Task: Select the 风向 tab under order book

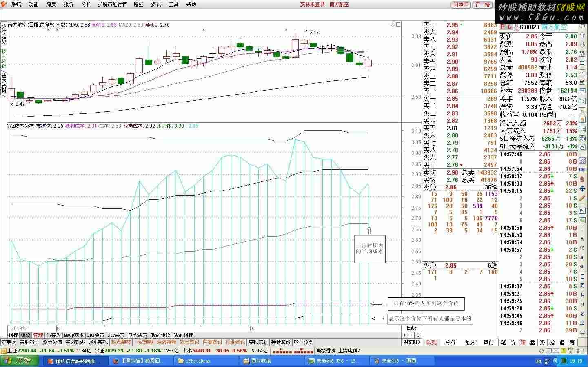Action: point(488,342)
